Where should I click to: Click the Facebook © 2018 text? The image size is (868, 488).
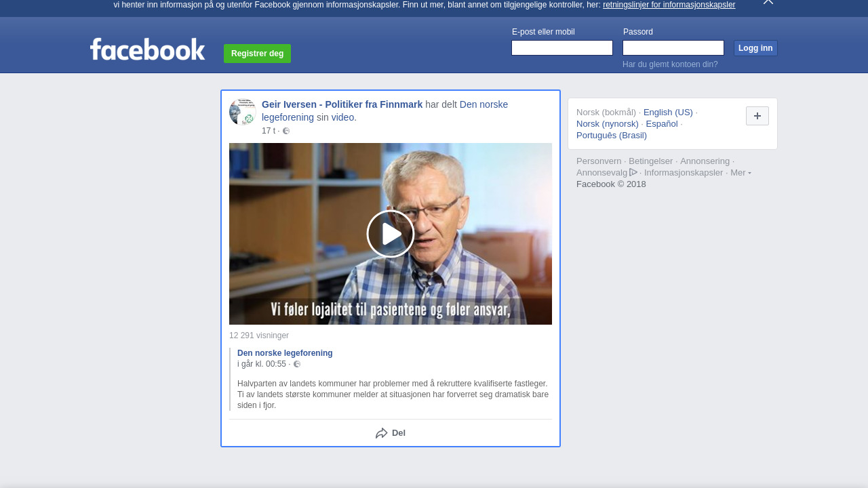tap(611, 184)
